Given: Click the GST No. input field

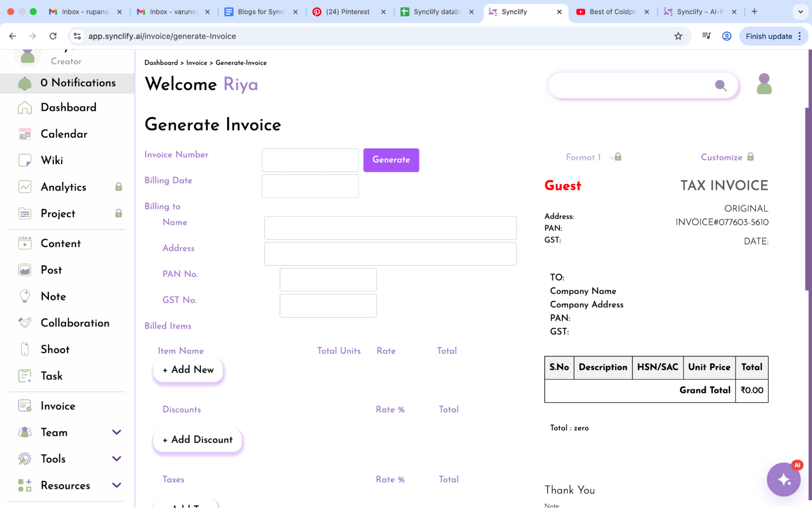Looking at the screenshot, I should [x=328, y=306].
